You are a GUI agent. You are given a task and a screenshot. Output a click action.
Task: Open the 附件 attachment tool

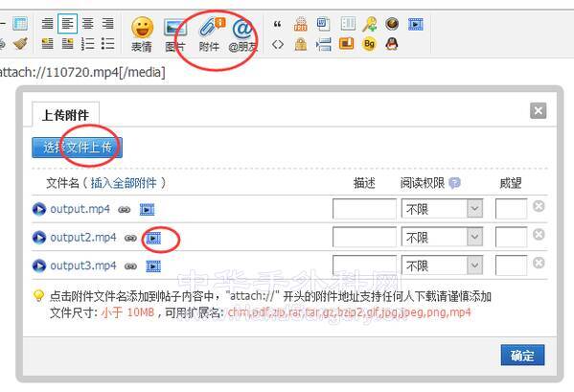210,35
